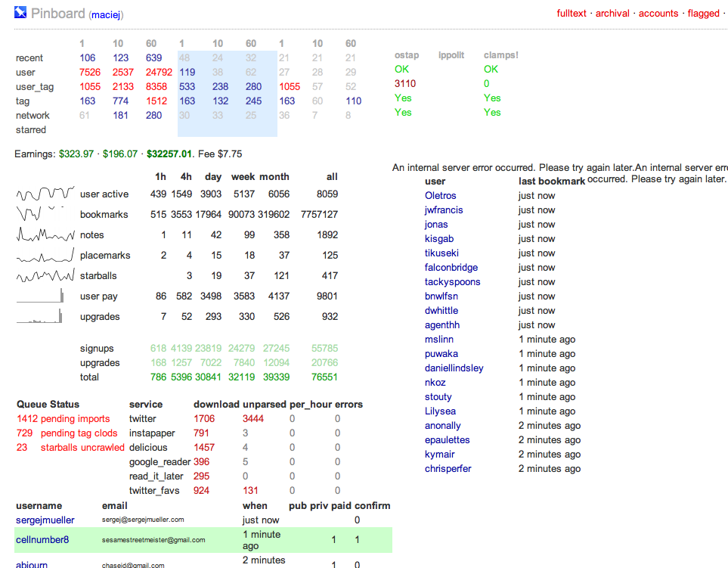Open user chrisperfer profile
This screenshot has height=568, width=728.
[x=448, y=469]
